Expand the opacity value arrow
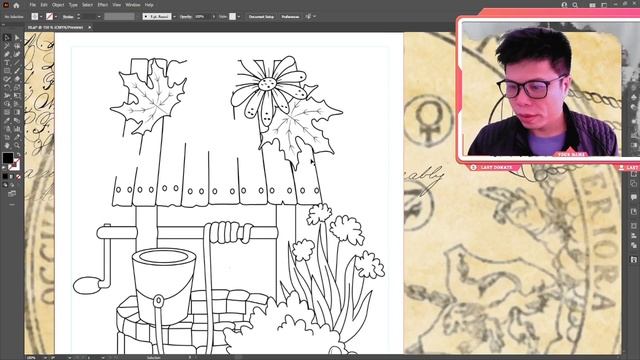This screenshot has height=360, width=640. pyautogui.click(x=213, y=17)
